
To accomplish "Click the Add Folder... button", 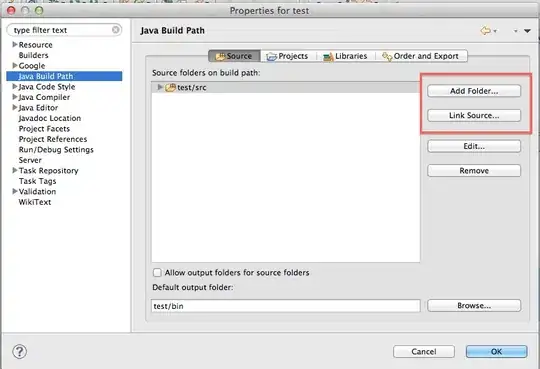I will (x=474, y=91).
